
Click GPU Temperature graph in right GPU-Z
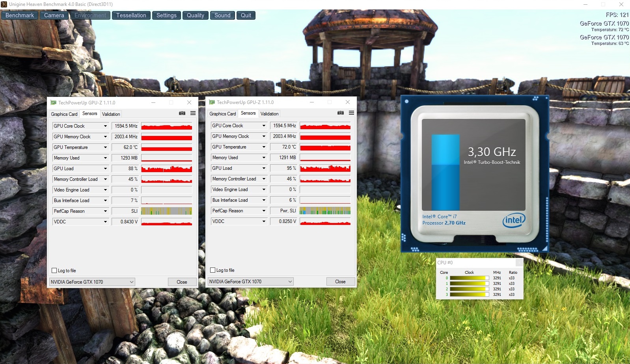[x=325, y=147]
